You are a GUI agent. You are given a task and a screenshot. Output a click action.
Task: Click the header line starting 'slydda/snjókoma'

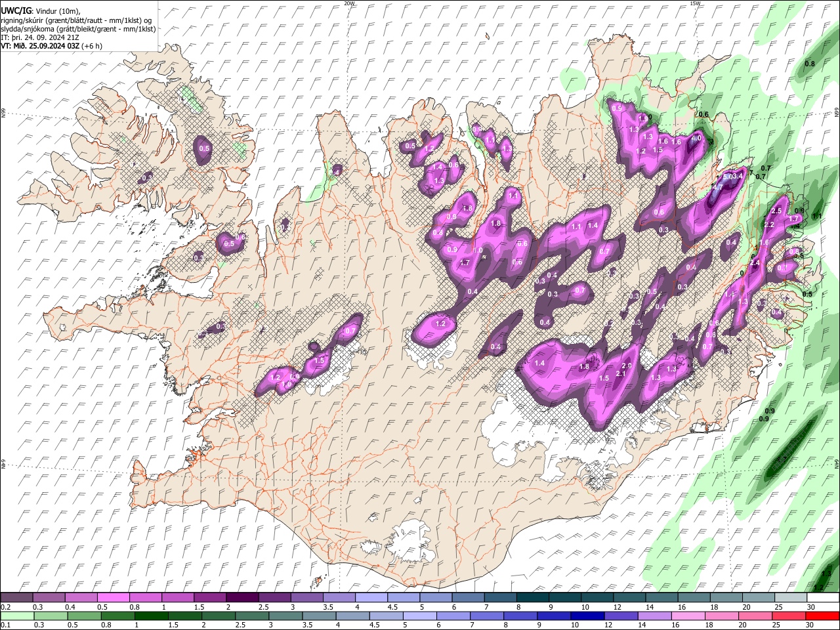tap(78, 29)
